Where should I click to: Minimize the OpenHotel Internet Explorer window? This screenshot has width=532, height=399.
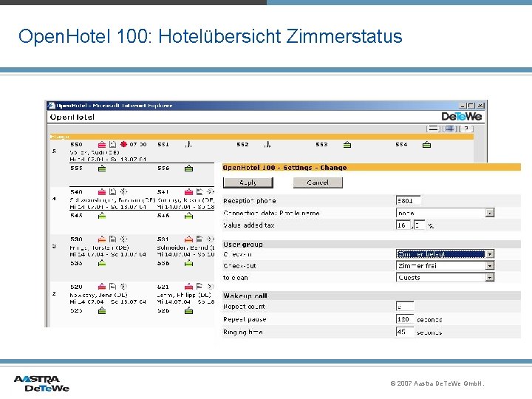463,106
